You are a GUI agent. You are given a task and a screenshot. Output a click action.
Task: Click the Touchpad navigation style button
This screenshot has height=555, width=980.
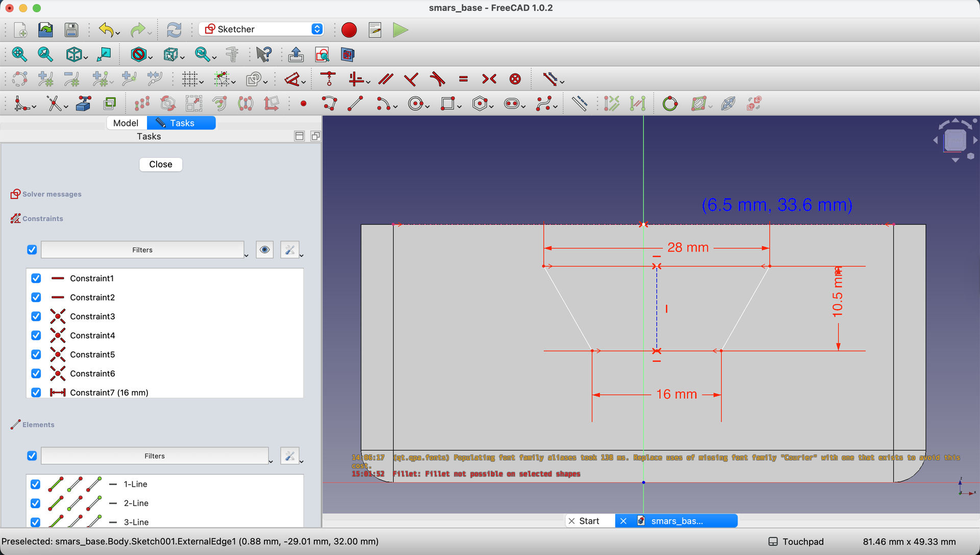(x=797, y=542)
